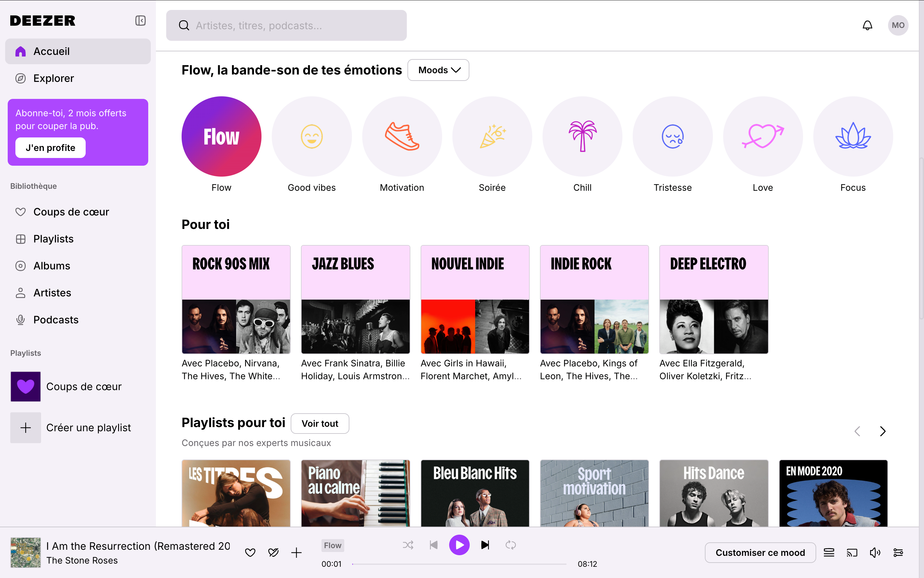Click the current track album artwork
Image resolution: width=924 pixels, height=578 pixels.
tap(26, 552)
